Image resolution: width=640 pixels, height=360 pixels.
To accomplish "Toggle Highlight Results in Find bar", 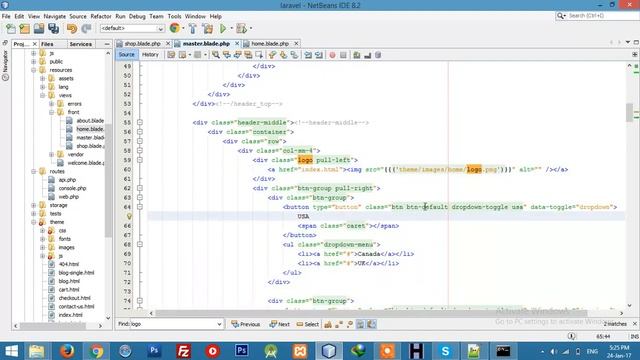I will [360, 324].
